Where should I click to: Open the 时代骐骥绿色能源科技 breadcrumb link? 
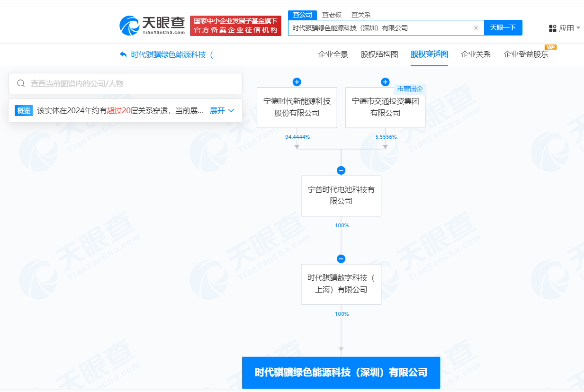171,54
